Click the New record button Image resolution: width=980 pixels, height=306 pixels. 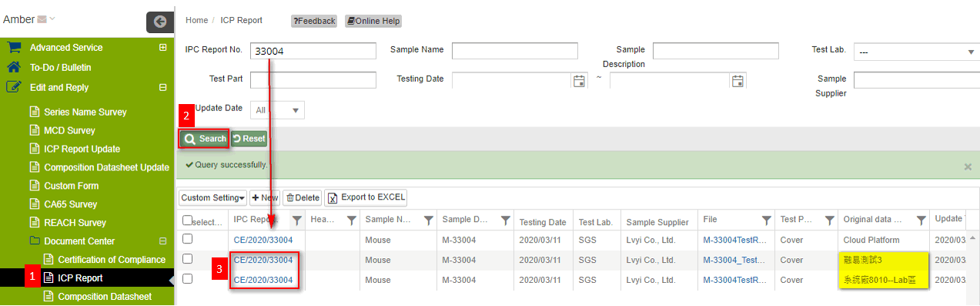click(x=265, y=198)
